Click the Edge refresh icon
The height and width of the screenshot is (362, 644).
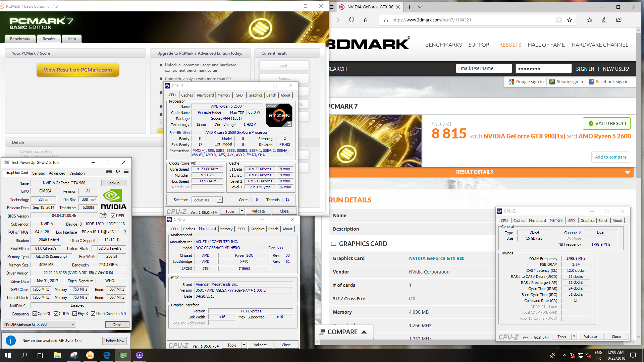pos(352,20)
